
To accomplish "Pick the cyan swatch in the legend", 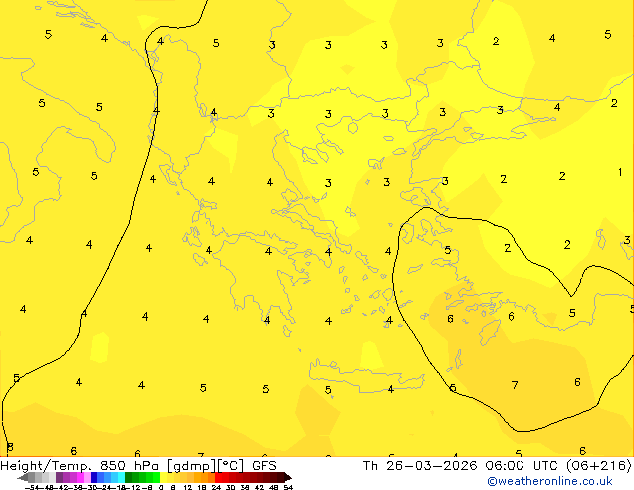I will [x=122, y=477].
